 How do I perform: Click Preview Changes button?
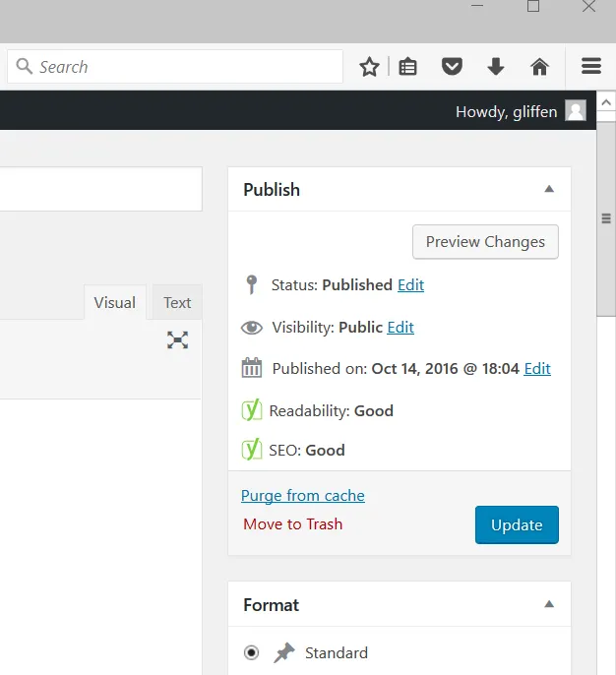coord(485,242)
